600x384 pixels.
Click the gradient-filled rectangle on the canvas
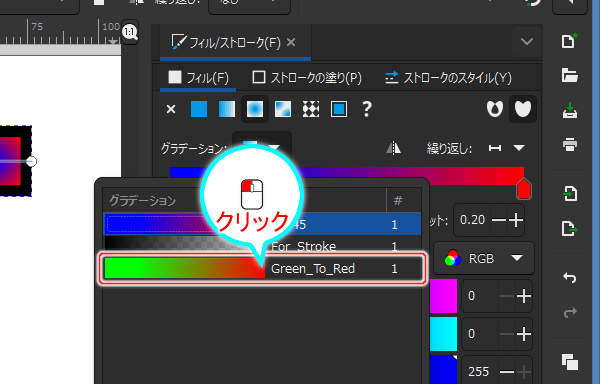[10, 161]
